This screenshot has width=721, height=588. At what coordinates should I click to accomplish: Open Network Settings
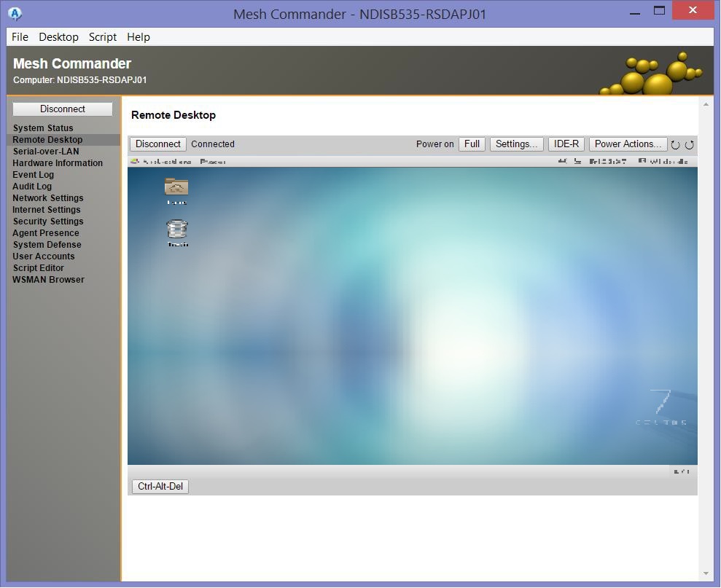pos(48,197)
